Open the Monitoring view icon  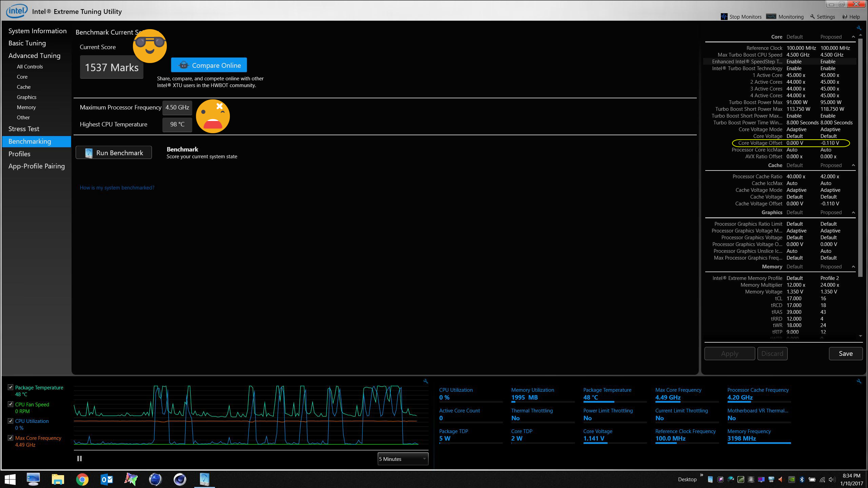pos(771,17)
